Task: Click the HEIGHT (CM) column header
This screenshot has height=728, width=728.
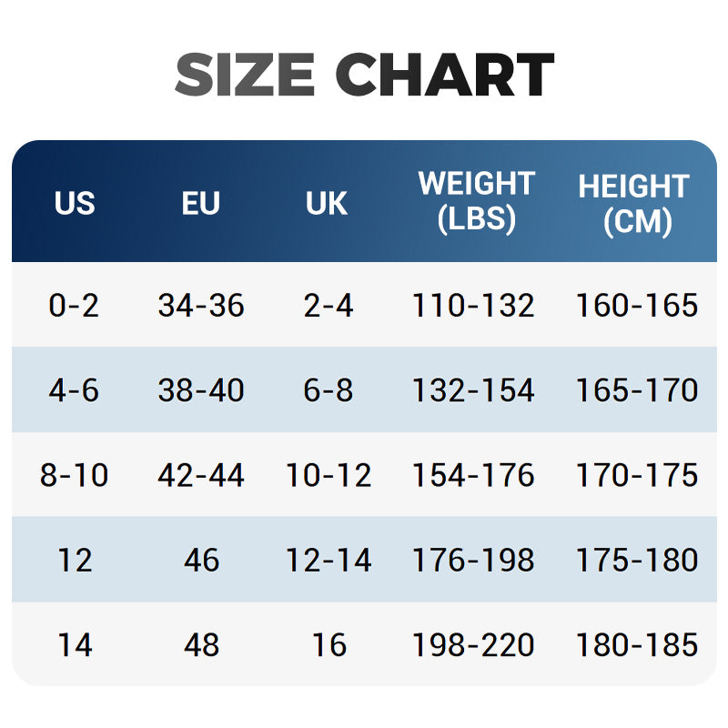Action: point(634,203)
